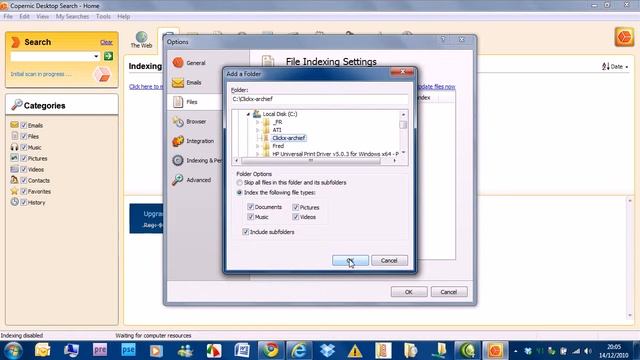Screen dimensions: 640x360
Task: Expand the Fred folder node
Action: point(258,146)
